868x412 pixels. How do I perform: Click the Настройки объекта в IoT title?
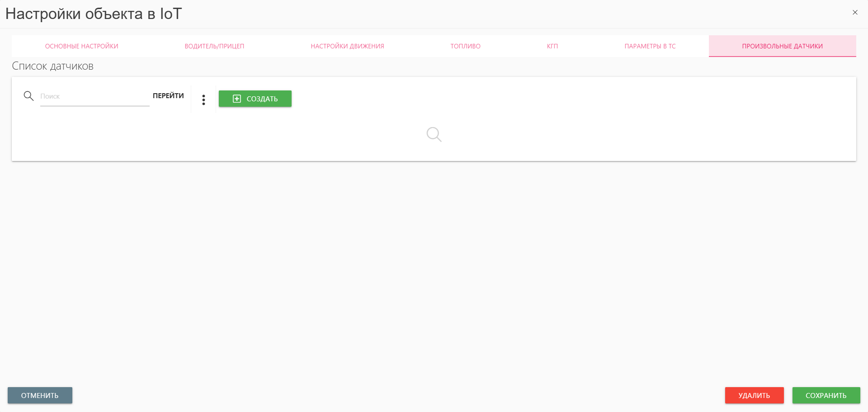94,14
